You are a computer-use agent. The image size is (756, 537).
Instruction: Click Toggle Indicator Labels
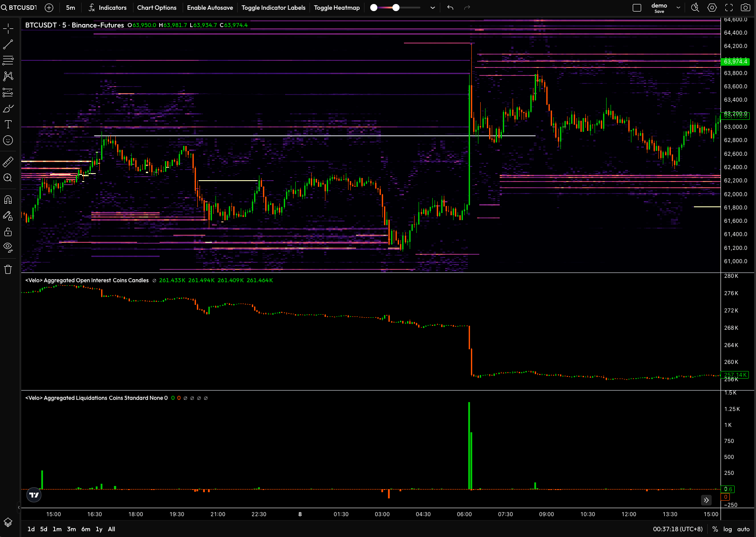[x=273, y=8]
